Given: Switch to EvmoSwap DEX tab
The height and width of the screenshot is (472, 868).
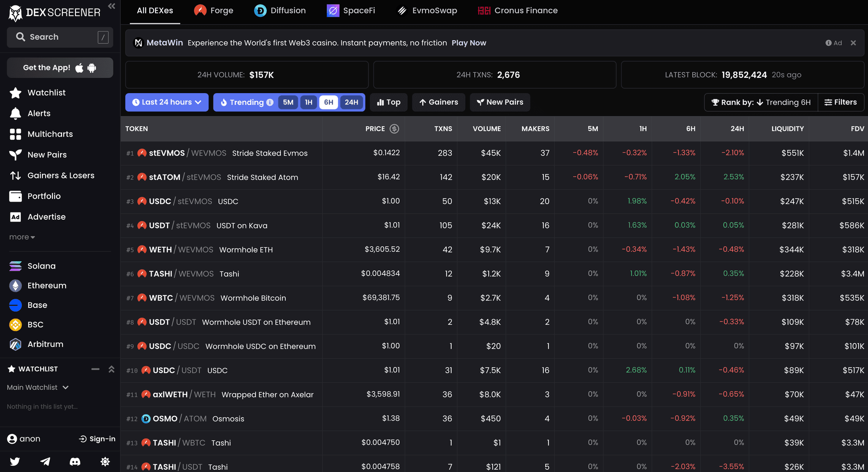Looking at the screenshot, I should (x=427, y=11).
